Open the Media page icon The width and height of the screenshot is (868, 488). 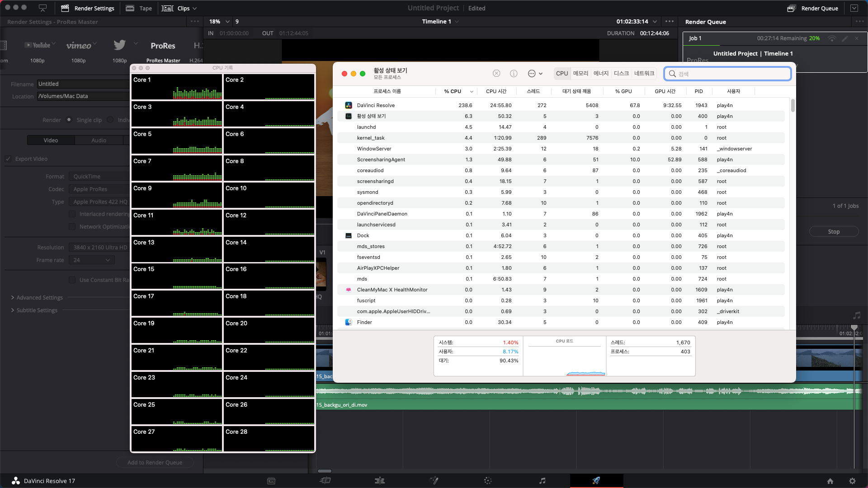271,481
